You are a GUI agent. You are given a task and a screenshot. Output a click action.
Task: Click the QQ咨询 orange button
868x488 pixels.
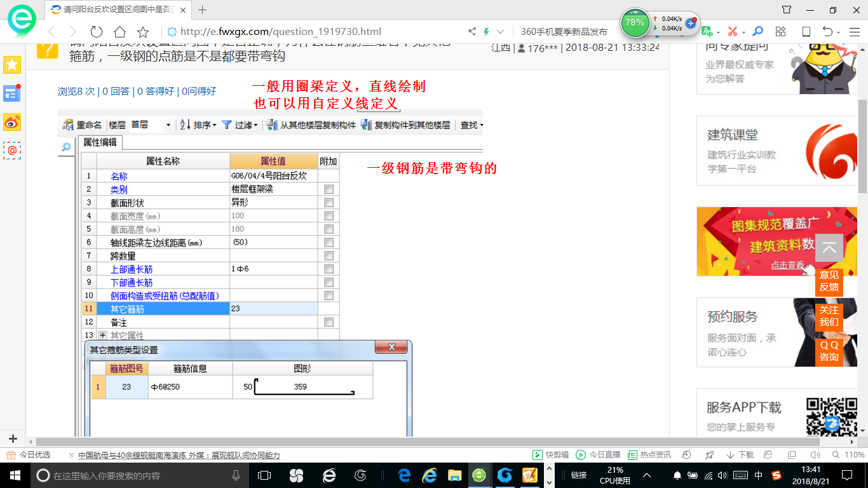tap(829, 351)
